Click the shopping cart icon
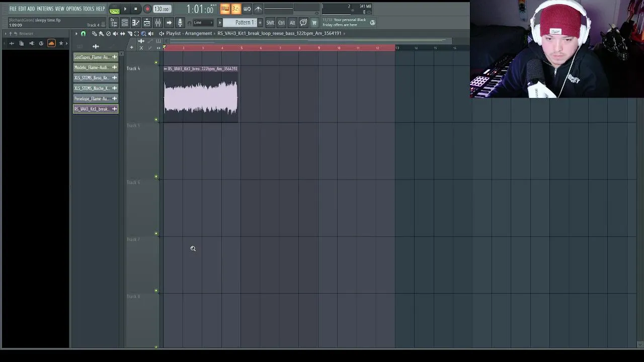 [314, 23]
